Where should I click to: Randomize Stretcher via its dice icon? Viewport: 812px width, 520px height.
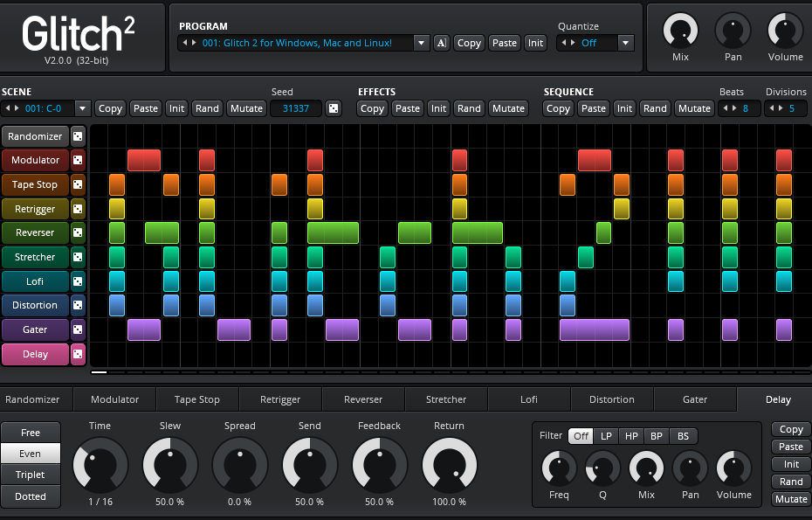[78, 257]
